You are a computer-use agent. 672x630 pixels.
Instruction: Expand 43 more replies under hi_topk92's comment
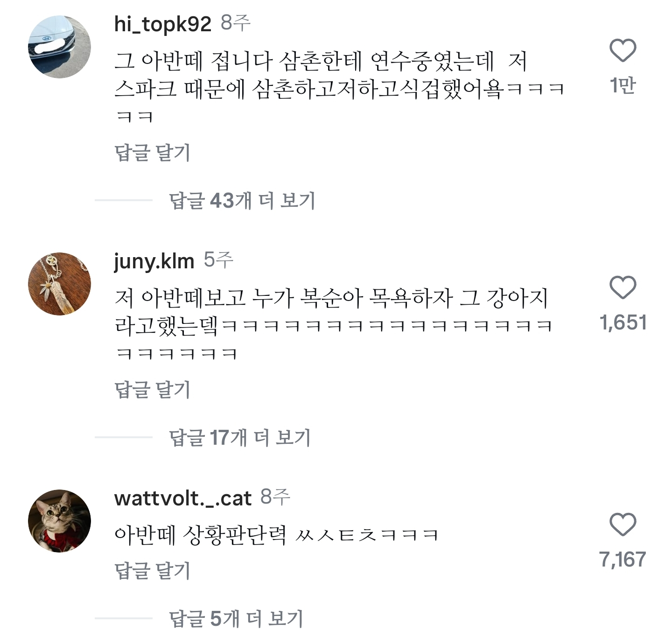(243, 199)
